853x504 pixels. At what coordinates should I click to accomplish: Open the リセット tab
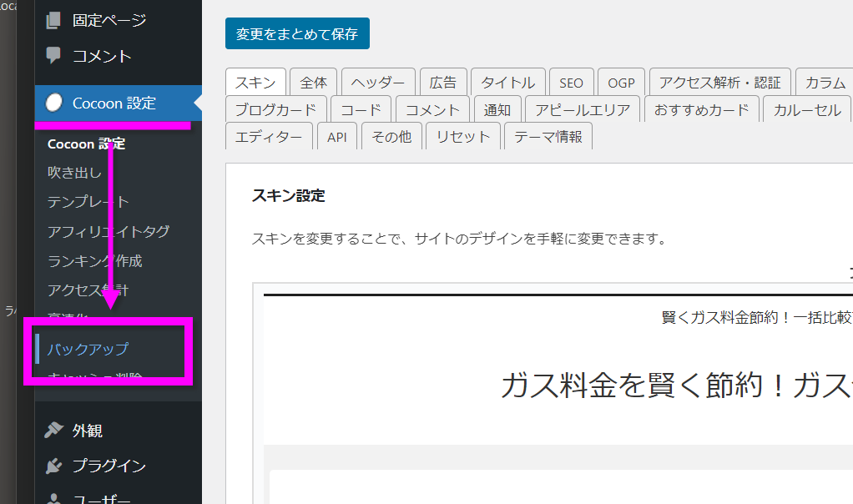click(x=463, y=137)
